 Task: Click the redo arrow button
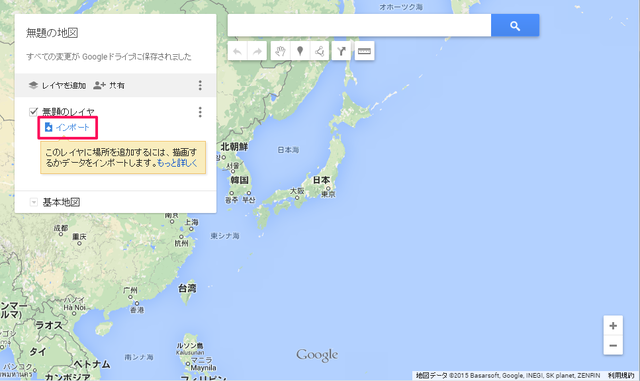point(257,51)
